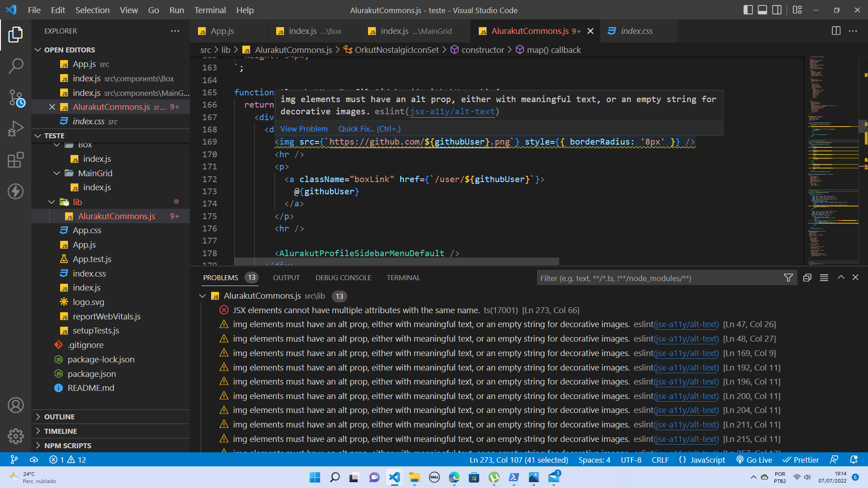Open the Source Control view

(x=15, y=98)
